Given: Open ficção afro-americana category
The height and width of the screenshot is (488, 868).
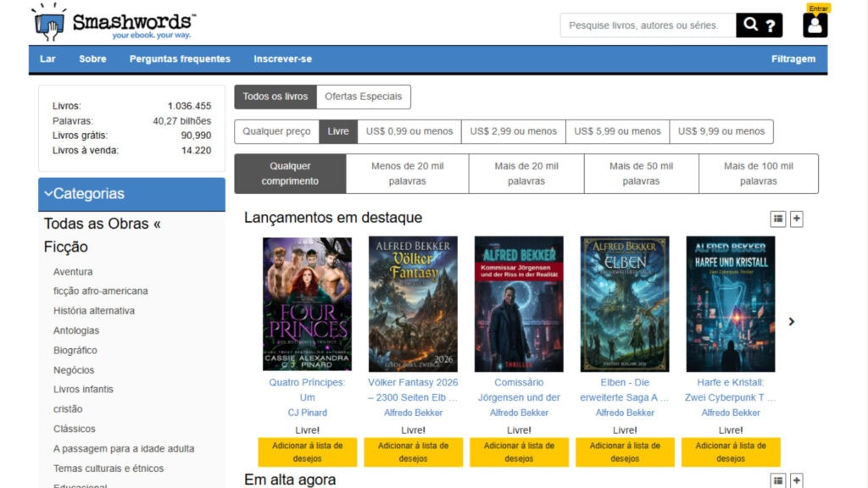Looking at the screenshot, I should (100, 291).
